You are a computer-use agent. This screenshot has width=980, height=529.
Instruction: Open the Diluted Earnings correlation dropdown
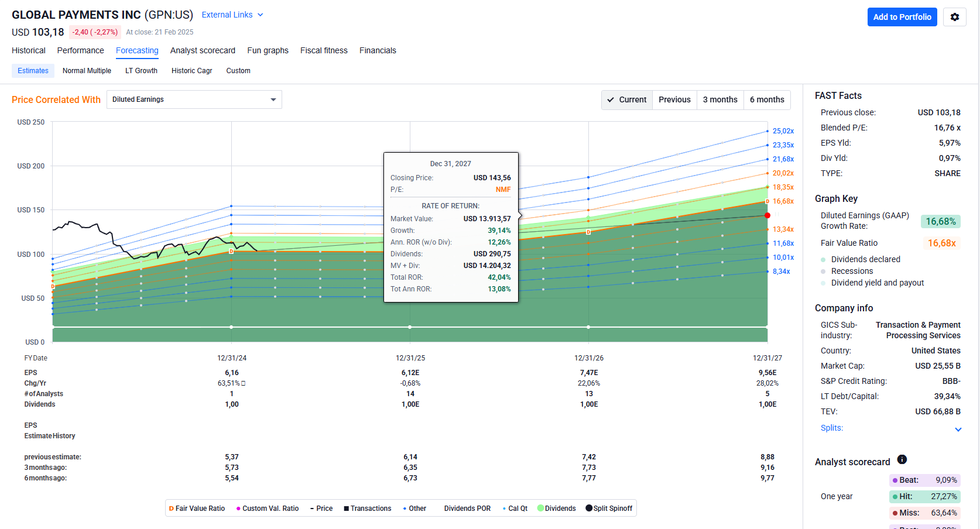click(194, 99)
